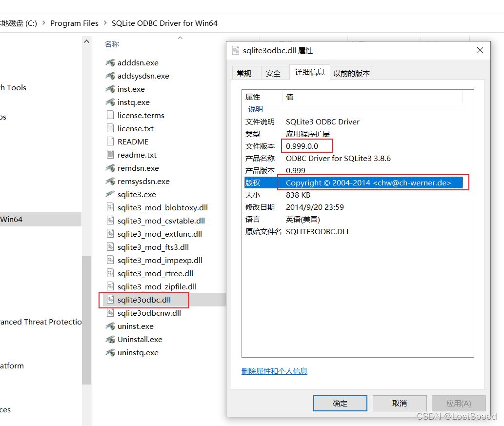Click the 名称 column header
The height and width of the screenshot is (426, 504).
point(112,44)
